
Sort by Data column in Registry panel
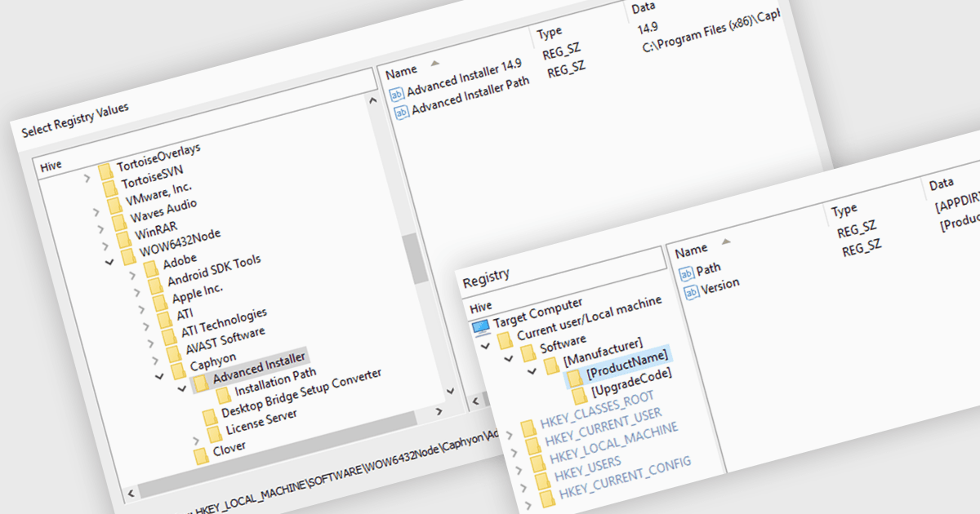click(x=942, y=185)
